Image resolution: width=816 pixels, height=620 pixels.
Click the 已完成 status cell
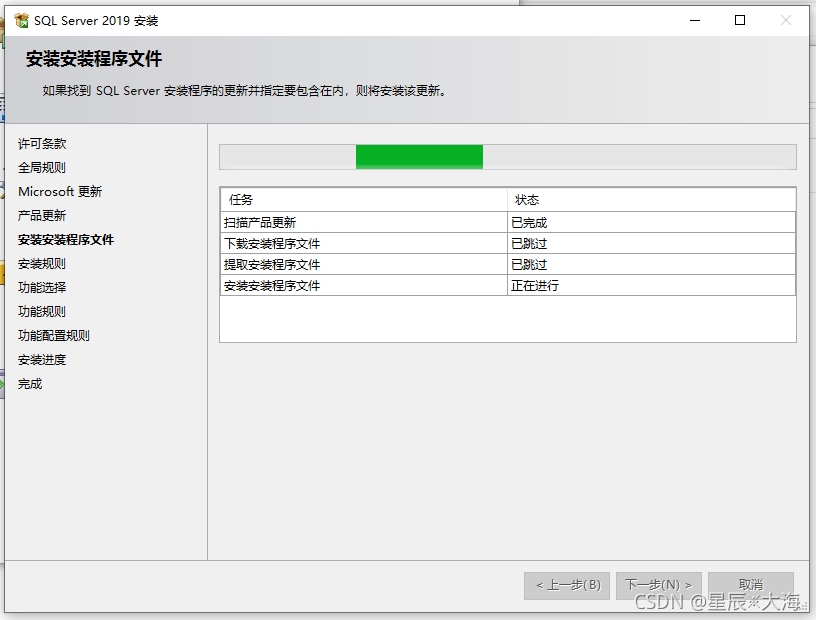[x=652, y=222]
